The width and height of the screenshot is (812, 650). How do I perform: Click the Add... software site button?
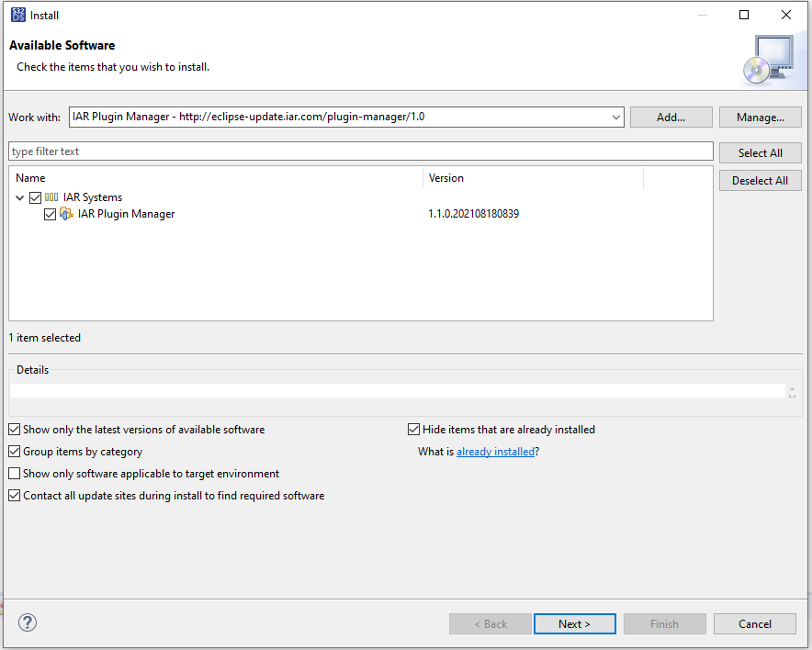click(671, 117)
